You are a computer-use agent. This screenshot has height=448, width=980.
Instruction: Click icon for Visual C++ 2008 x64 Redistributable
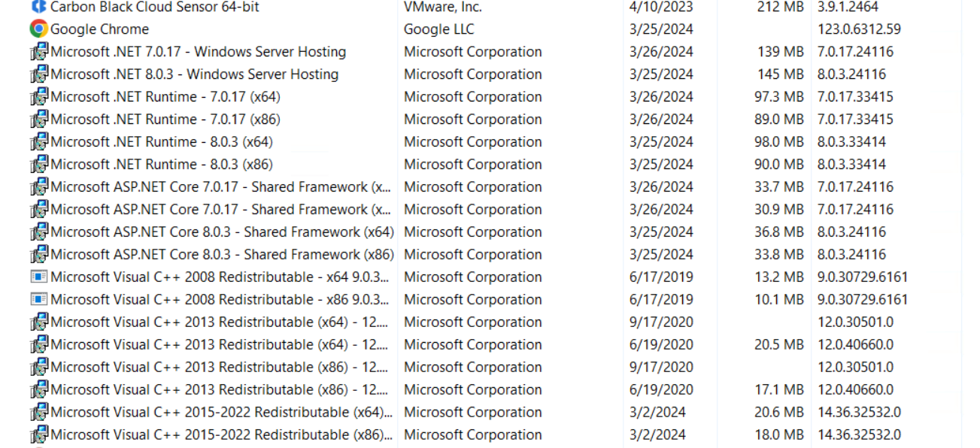click(x=38, y=277)
